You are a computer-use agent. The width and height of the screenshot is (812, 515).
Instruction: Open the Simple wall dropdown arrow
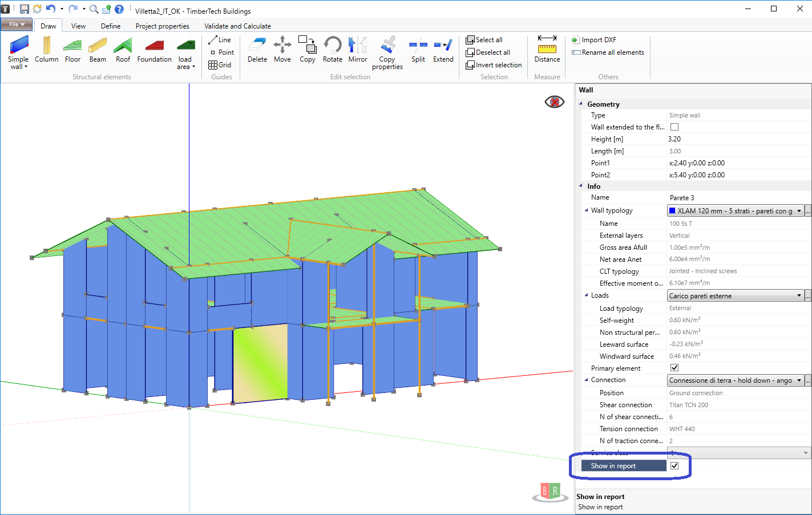click(x=26, y=67)
